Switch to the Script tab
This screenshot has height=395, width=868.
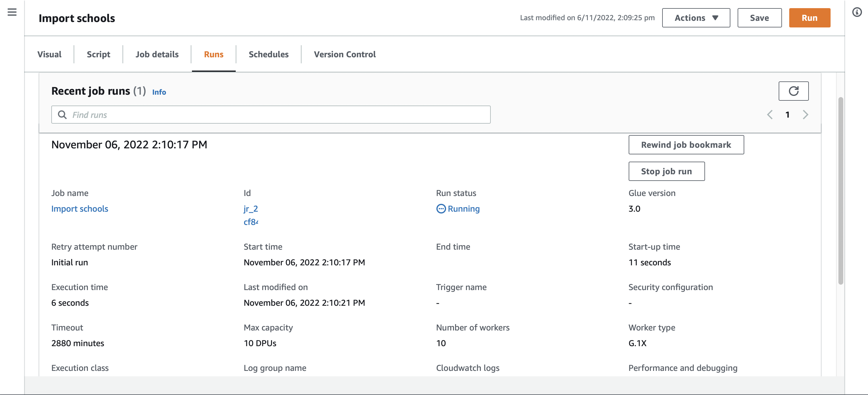tap(98, 54)
